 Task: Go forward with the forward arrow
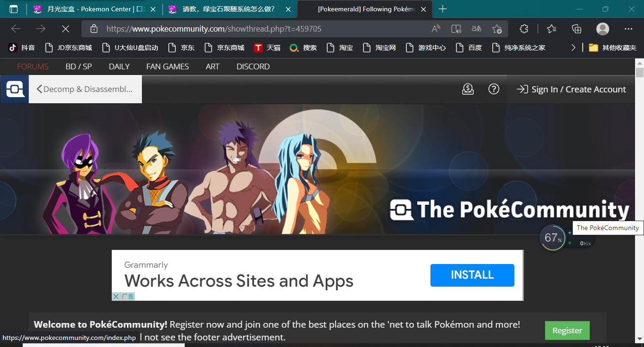coord(41,29)
